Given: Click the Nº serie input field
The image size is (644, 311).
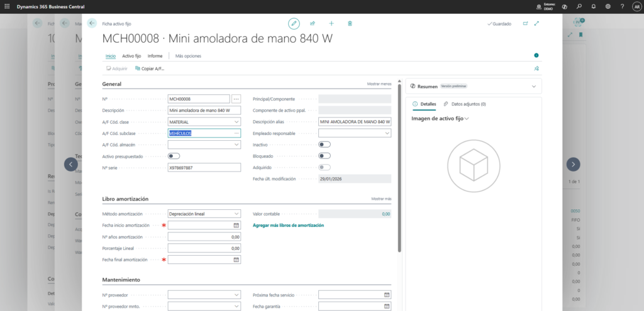Looking at the screenshot, I should pos(204,168).
